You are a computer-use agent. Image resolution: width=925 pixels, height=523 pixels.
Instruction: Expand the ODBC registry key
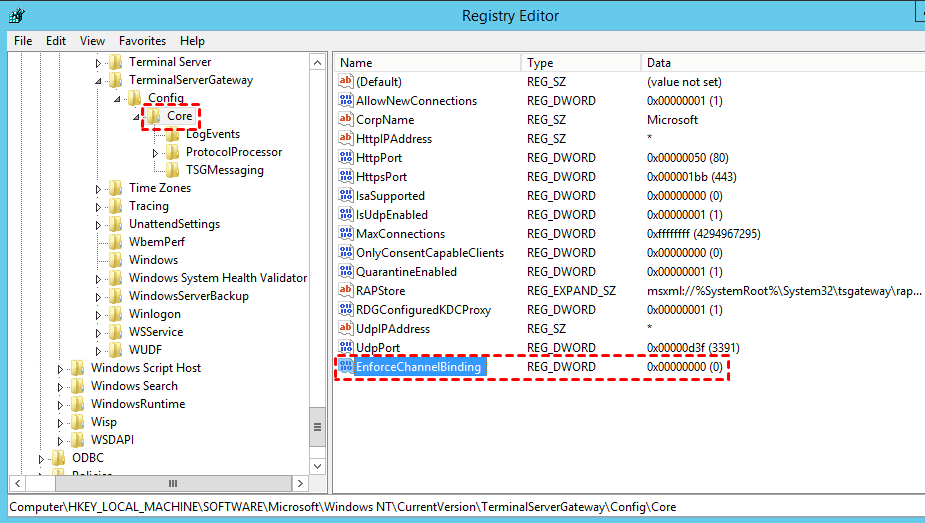click(x=42, y=459)
